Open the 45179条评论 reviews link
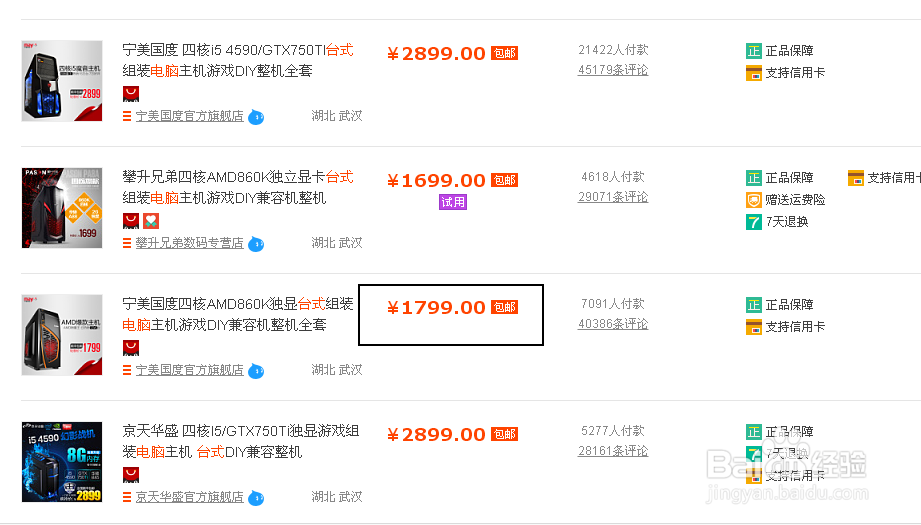921x525 pixels. coord(613,70)
